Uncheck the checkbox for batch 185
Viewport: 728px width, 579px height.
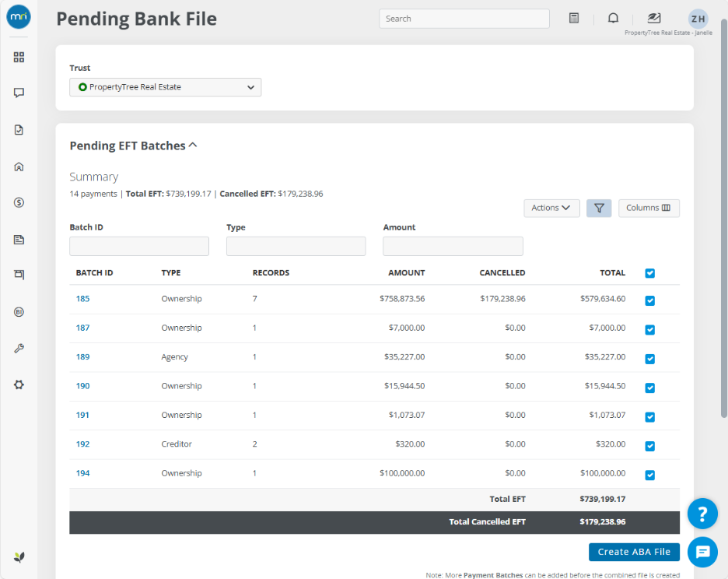click(649, 300)
